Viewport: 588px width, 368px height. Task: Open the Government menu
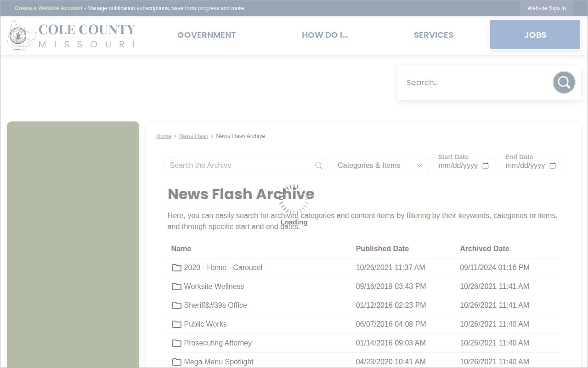[206, 35]
